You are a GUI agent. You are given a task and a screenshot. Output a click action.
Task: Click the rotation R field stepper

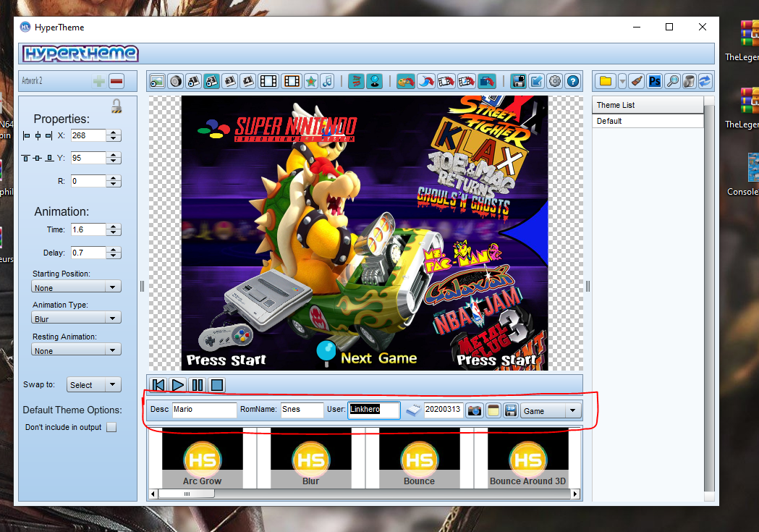coord(114,181)
